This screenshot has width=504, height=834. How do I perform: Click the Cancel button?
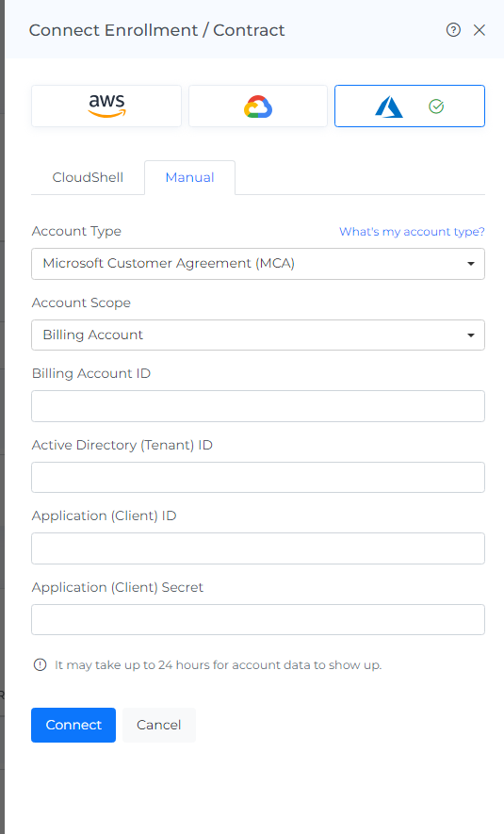[x=159, y=725]
